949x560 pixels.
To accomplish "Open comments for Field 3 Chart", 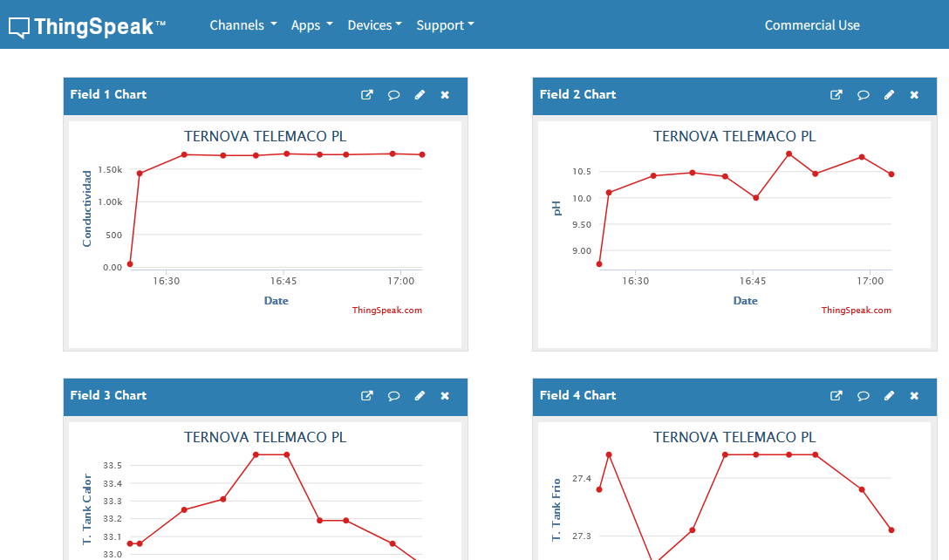I will coord(393,396).
